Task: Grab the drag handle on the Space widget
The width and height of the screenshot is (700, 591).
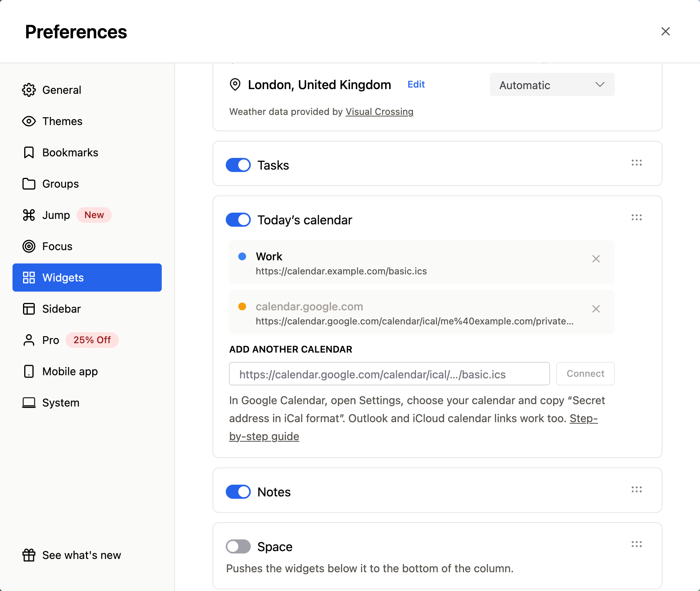Action: pyautogui.click(x=637, y=544)
